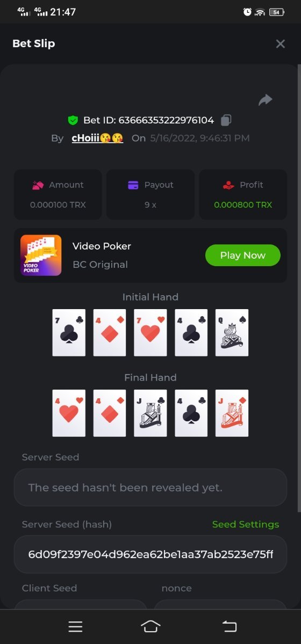Select the Queen of spades initial card
This screenshot has height=644, width=301.
point(232,332)
